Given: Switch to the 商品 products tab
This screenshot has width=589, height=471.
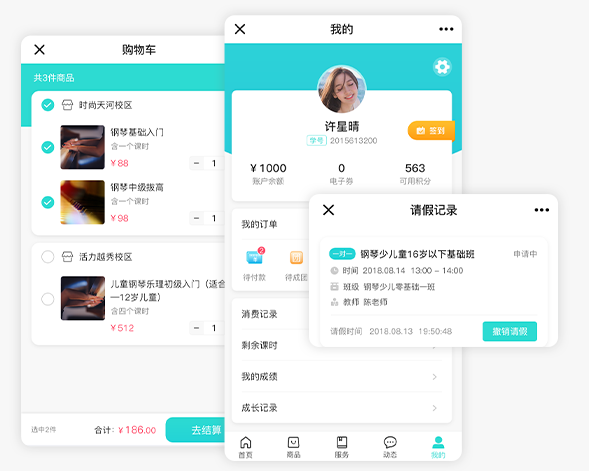Looking at the screenshot, I should click(x=293, y=447).
